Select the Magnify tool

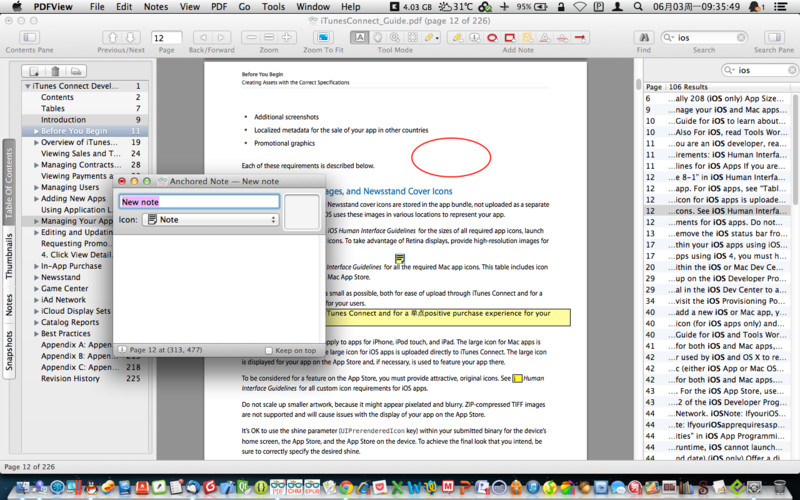[x=395, y=38]
